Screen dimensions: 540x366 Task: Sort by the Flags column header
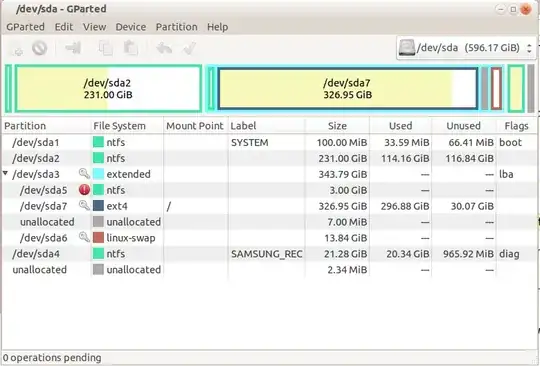point(516,126)
